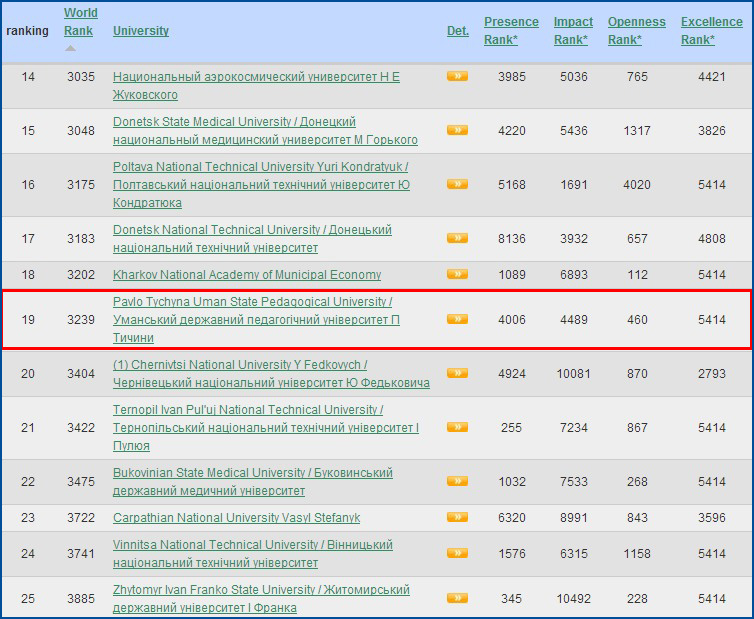Sort by Excellence Rank column
This screenshot has width=754, height=619.
tap(712, 31)
